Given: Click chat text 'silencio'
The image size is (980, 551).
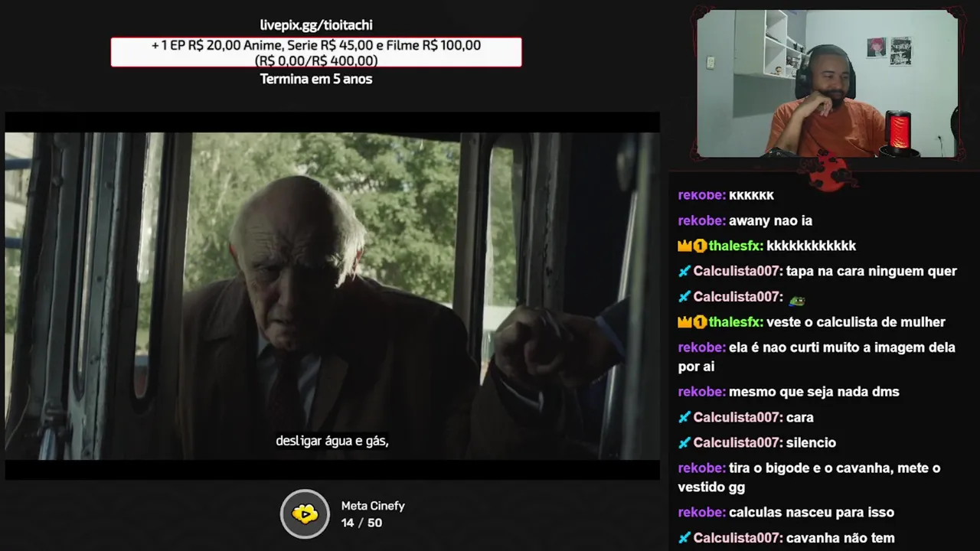Looking at the screenshot, I should coord(811,442).
